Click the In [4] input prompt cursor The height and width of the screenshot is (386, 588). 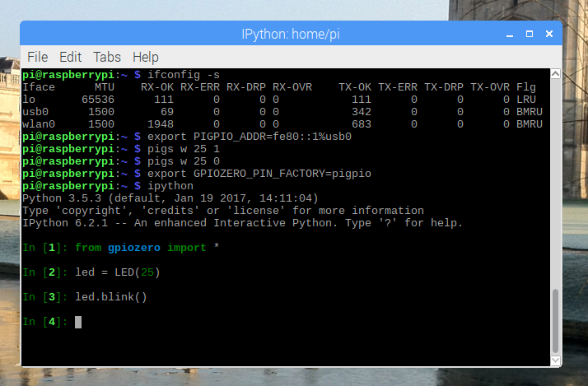pos(78,322)
